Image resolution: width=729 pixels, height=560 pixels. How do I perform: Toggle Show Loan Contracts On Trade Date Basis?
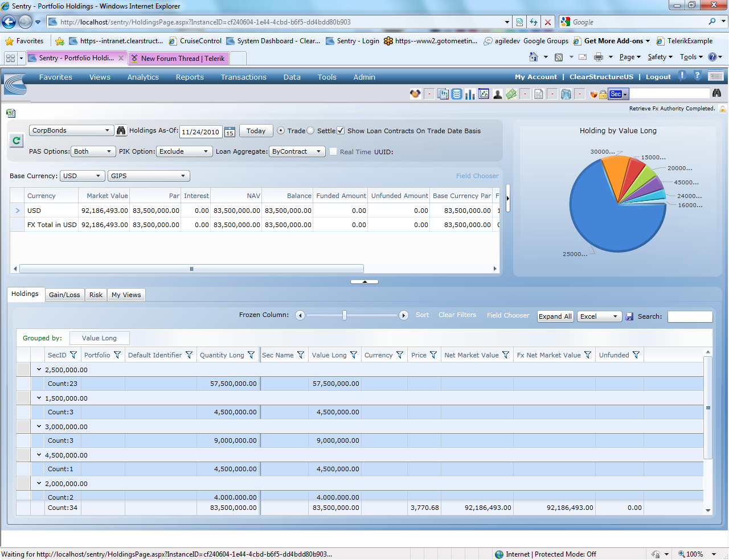(x=341, y=130)
